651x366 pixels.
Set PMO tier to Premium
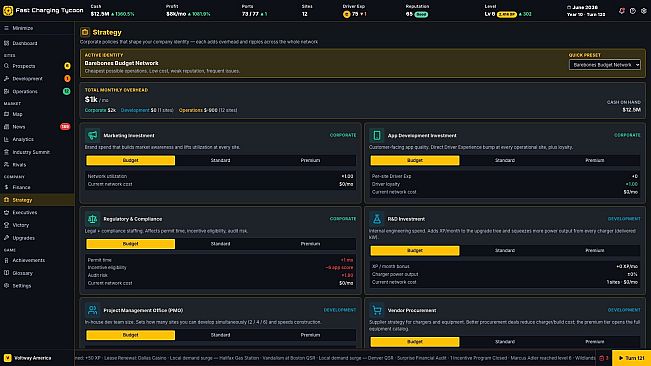[x=310, y=335]
